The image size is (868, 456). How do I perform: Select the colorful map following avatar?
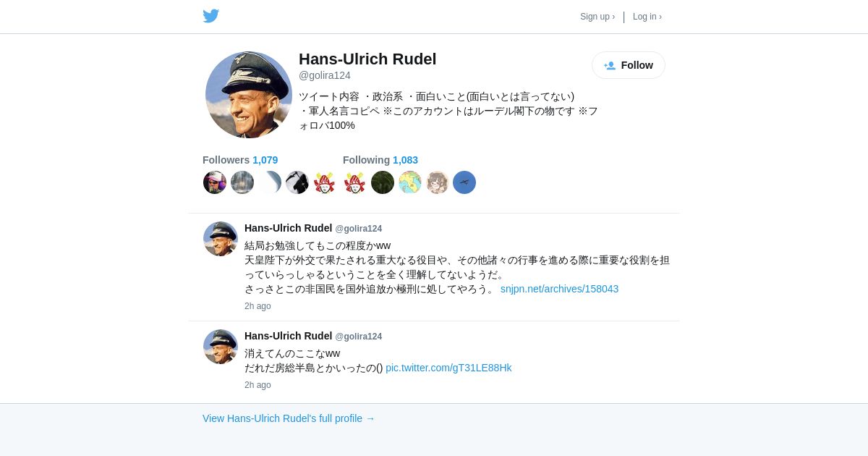pos(410,182)
